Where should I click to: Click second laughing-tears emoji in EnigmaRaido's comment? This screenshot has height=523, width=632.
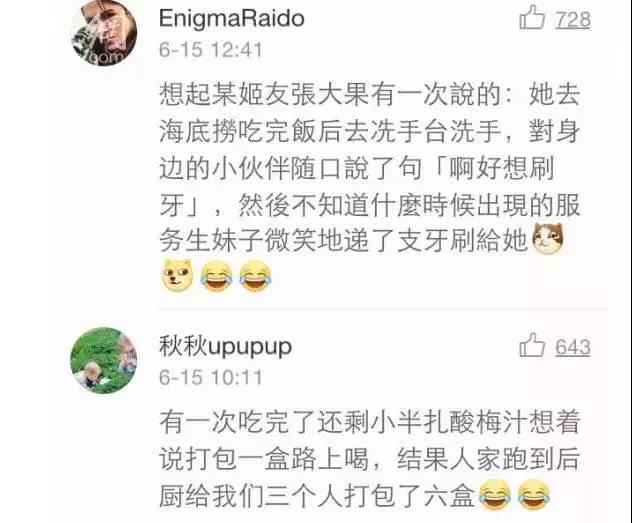click(x=255, y=276)
